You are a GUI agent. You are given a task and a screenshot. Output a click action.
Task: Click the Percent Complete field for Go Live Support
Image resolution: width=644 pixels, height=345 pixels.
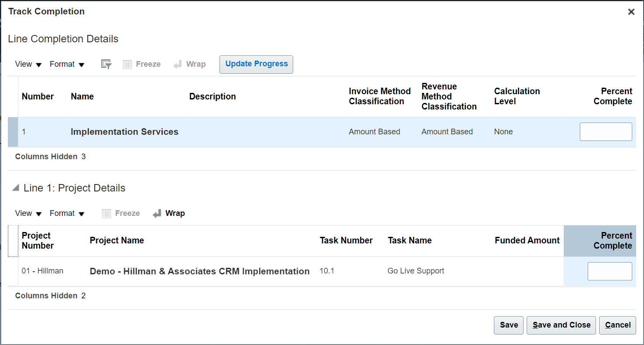tap(610, 271)
